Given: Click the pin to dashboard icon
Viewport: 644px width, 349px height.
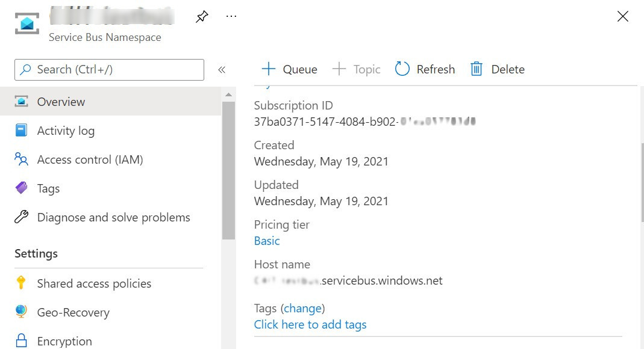Looking at the screenshot, I should (202, 17).
